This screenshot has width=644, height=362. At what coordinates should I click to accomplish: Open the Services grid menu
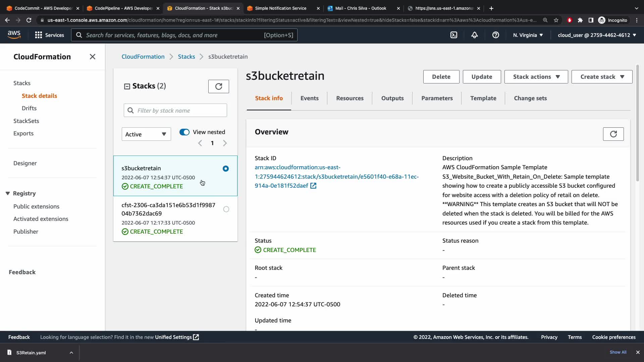[x=49, y=35]
